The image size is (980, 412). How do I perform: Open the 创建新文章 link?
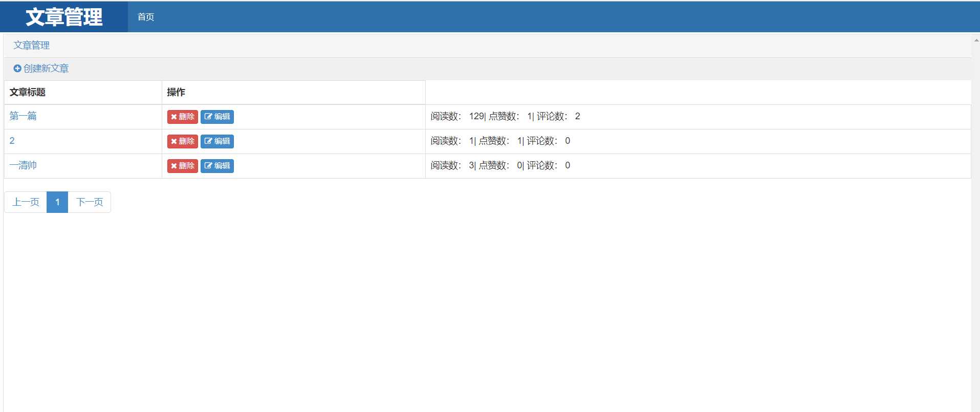click(x=46, y=68)
